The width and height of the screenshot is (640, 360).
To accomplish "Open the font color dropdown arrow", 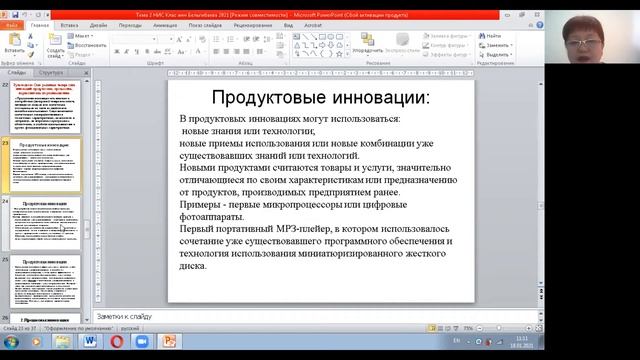I will click(x=205, y=52).
